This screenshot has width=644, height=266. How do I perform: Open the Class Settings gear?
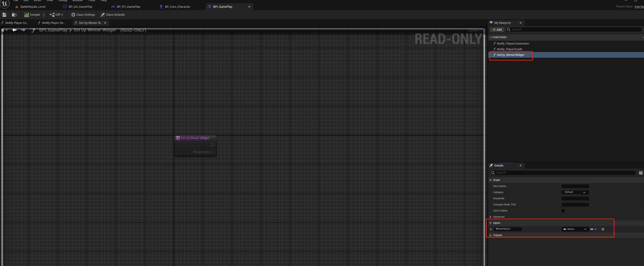click(x=83, y=15)
